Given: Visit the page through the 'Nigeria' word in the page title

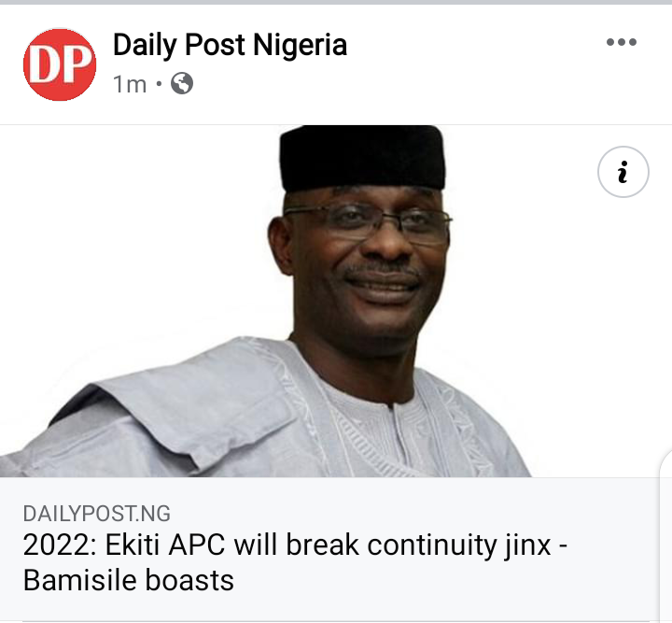Looking at the screenshot, I should pos(300,45).
